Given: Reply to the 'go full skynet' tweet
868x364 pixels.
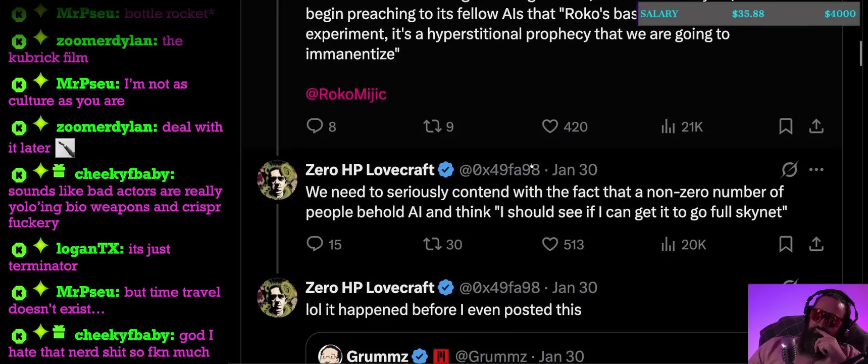Looking at the screenshot, I should coord(315,244).
